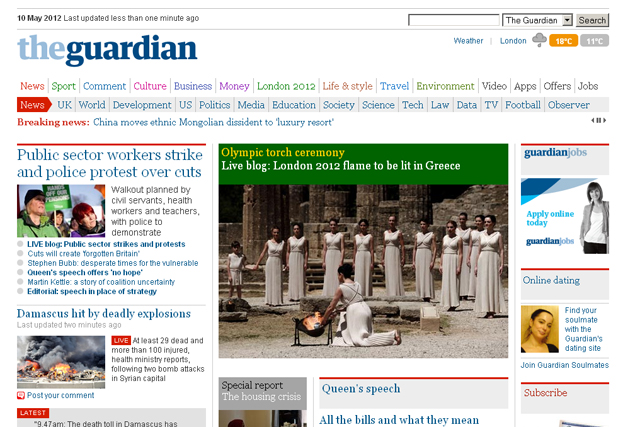Open Join Guardian Soulmates link

point(564,365)
